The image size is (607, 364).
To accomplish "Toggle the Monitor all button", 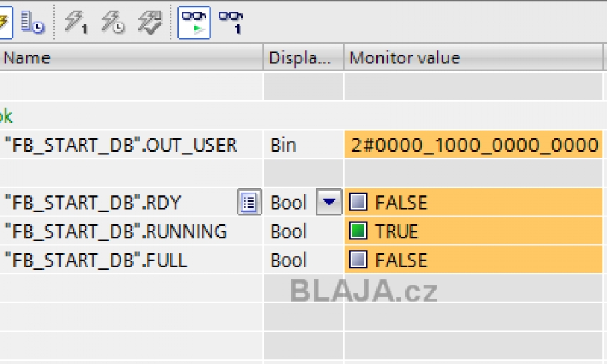I will tap(194, 22).
